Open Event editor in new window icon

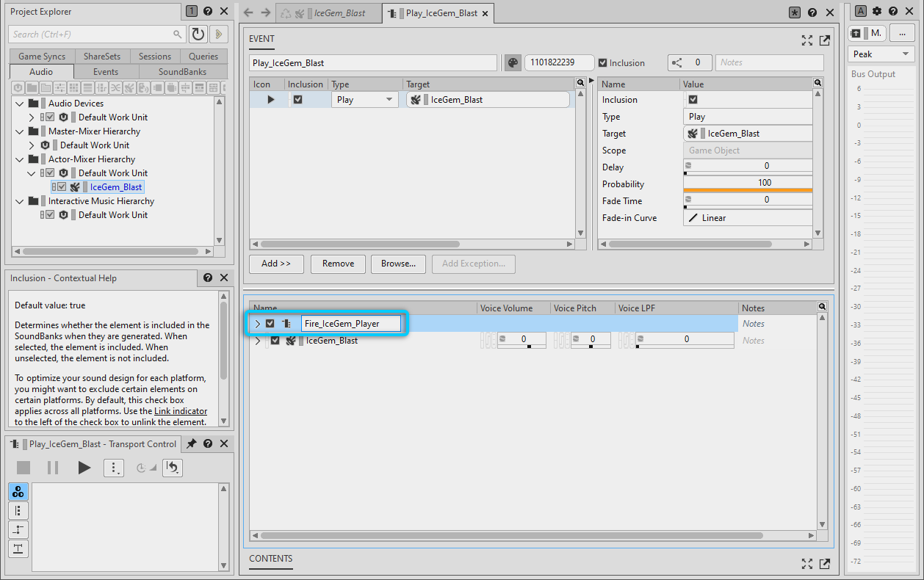point(825,40)
